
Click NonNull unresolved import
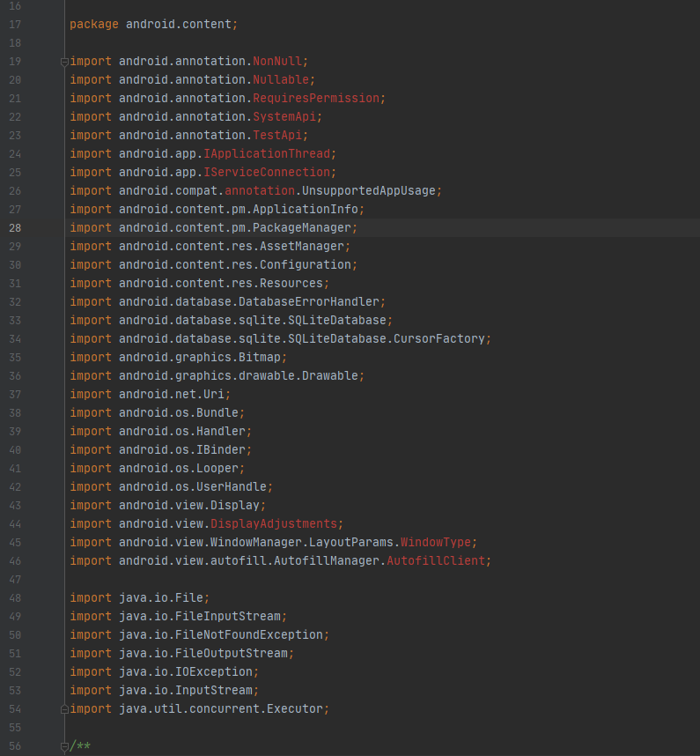click(277, 61)
